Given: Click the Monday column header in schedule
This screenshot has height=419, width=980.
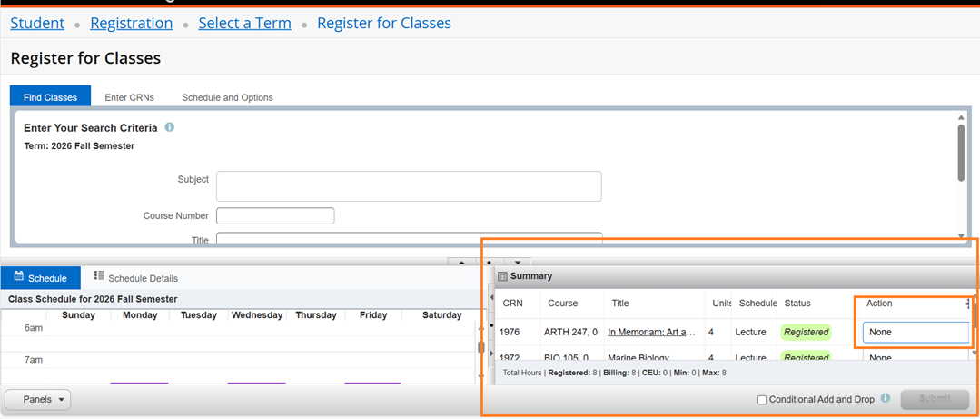Looking at the screenshot, I should (140, 315).
